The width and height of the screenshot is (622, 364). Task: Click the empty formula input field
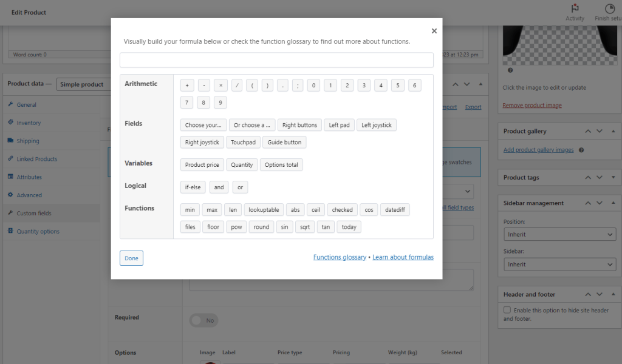[276, 59]
